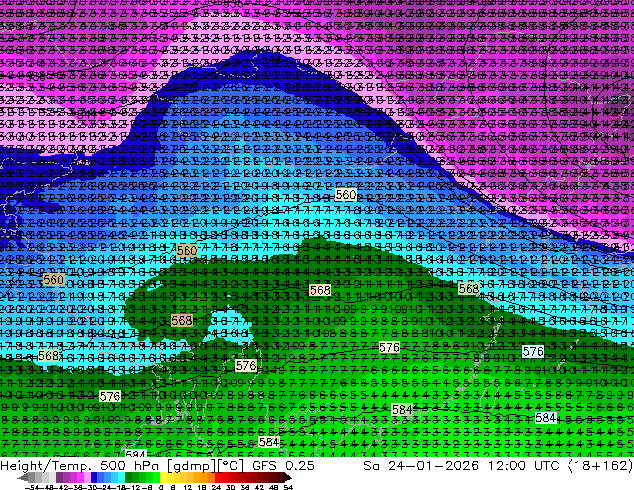Click the white-background 576 contour label
634x490 pixels.
[x=533, y=351]
